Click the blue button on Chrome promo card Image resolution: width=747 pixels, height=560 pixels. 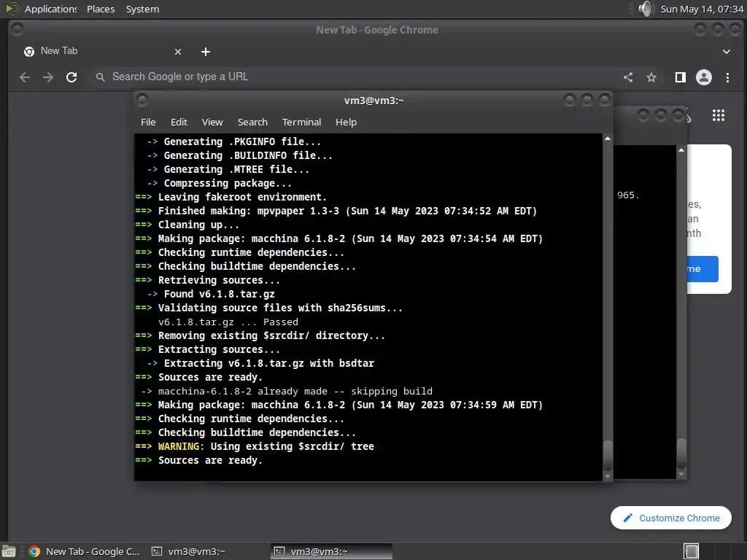click(x=703, y=269)
